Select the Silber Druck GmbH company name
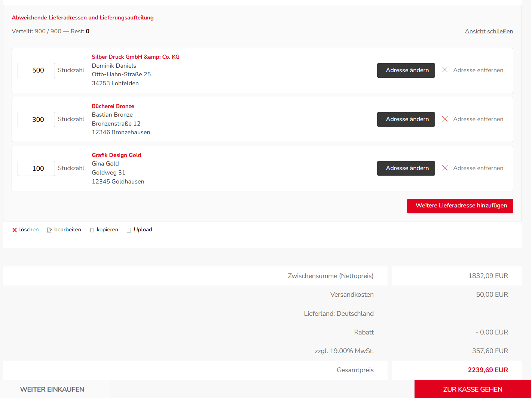The height and width of the screenshot is (398, 532). [136, 57]
